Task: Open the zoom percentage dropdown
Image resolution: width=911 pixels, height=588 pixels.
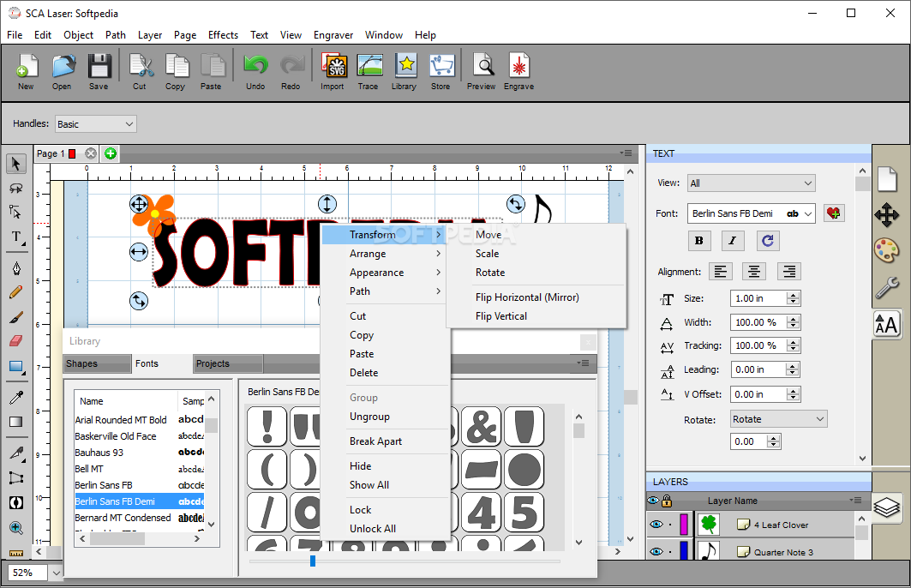Action: coord(56,573)
